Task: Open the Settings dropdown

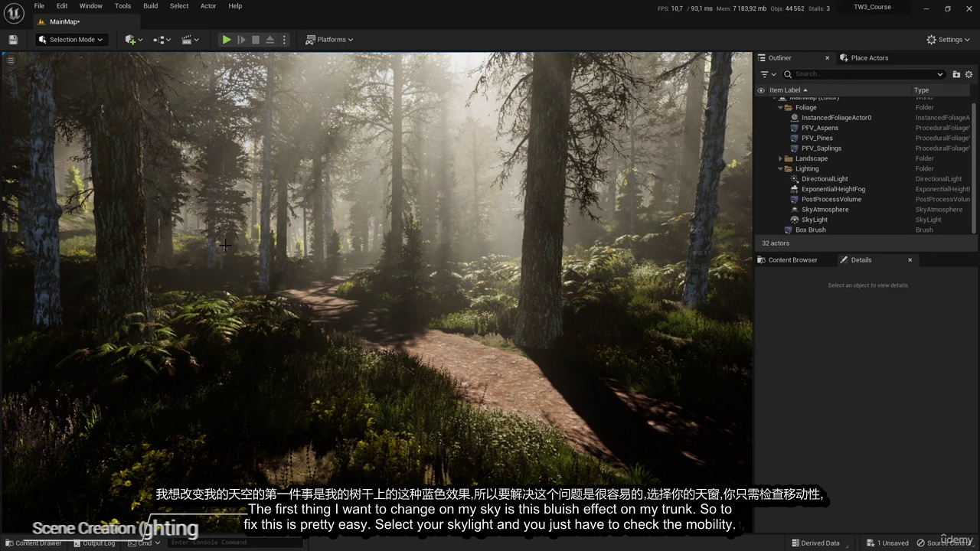Action: (x=949, y=40)
